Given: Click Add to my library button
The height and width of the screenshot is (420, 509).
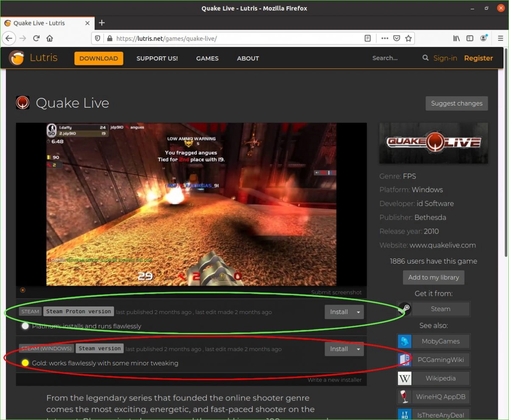Looking at the screenshot, I should pos(433,278).
